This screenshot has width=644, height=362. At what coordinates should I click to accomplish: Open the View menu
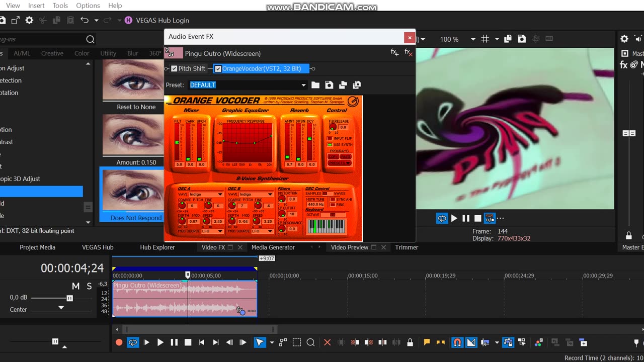(x=13, y=6)
